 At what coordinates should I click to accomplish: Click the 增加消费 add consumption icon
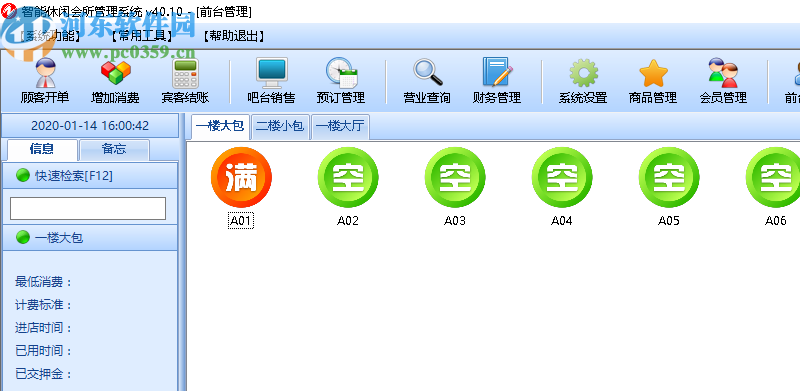[x=115, y=73]
